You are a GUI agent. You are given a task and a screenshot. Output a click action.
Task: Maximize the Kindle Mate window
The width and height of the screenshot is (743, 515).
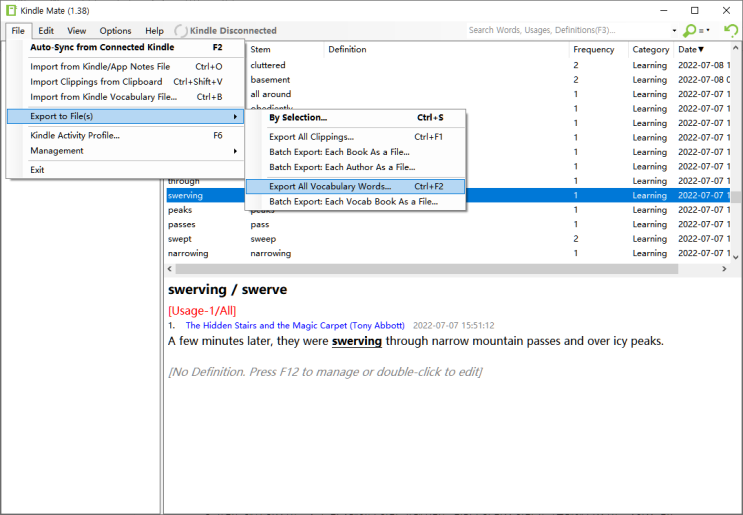click(695, 10)
